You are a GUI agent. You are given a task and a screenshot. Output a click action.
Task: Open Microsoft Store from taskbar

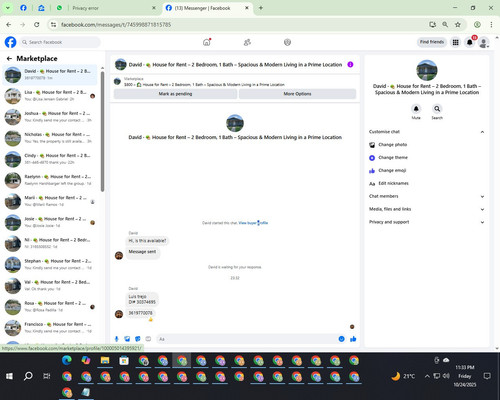click(124, 360)
